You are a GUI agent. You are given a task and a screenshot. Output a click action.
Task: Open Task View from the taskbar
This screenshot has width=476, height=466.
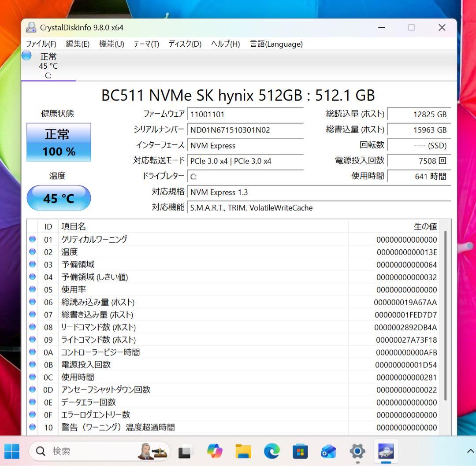click(x=185, y=451)
